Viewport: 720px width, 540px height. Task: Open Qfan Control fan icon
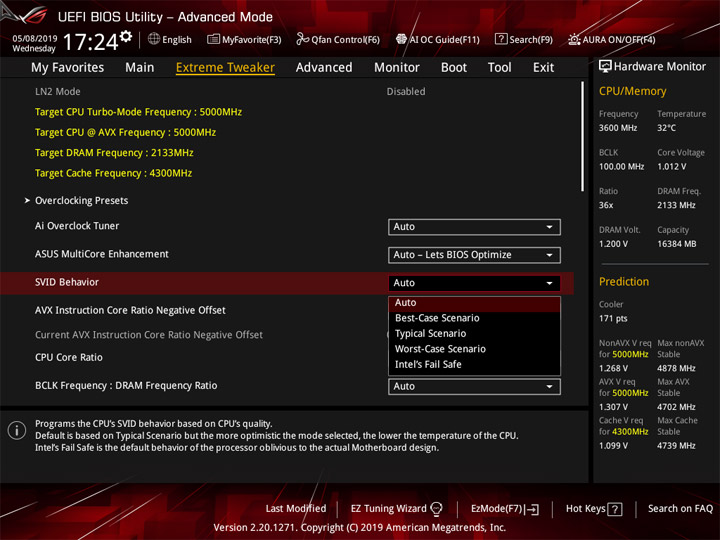pos(302,39)
